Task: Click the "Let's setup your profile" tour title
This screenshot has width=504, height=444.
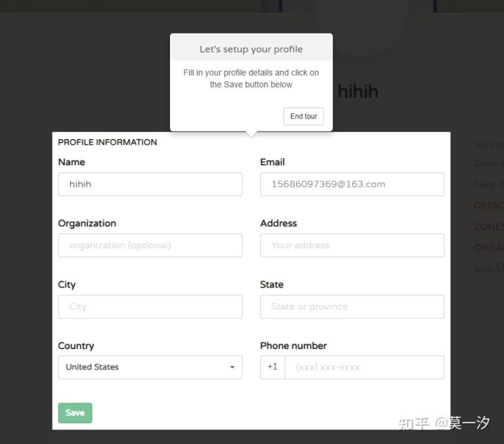Action: pos(251,49)
